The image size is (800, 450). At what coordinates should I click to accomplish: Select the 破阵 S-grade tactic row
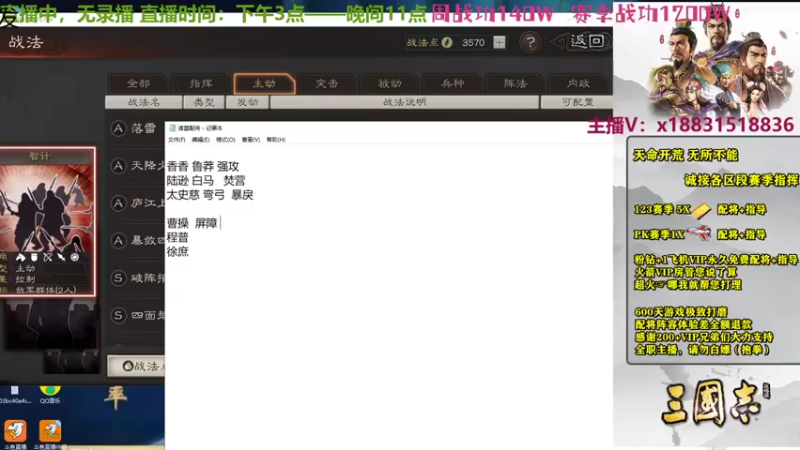tap(137, 278)
